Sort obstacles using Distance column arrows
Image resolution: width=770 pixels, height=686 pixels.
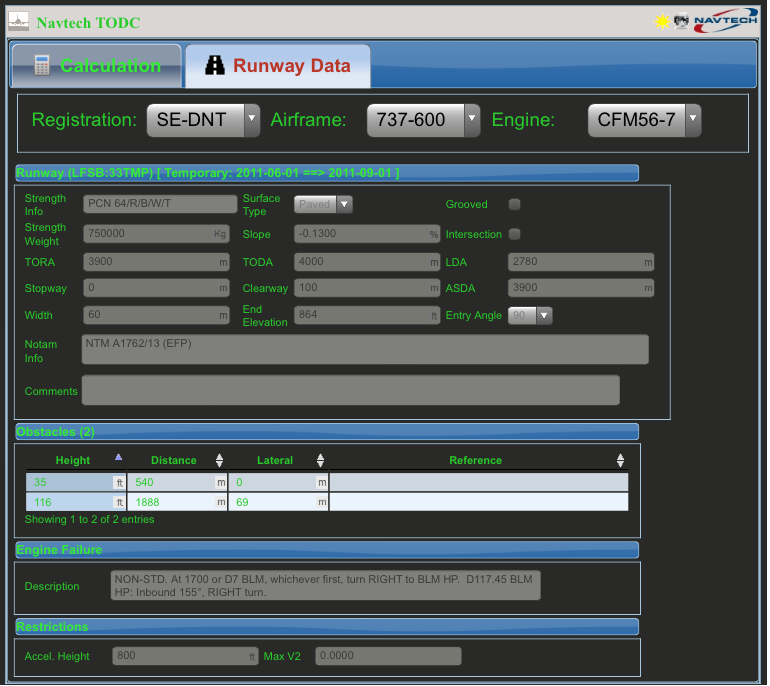click(x=219, y=461)
